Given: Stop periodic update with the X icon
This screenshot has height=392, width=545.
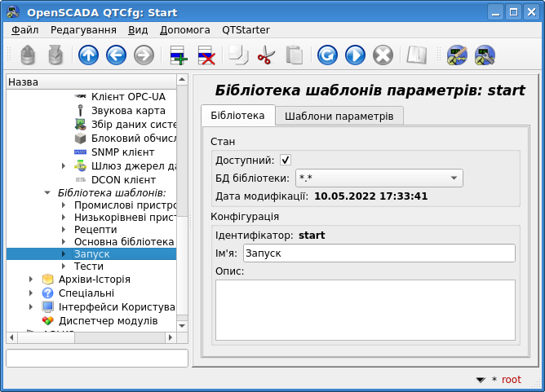Looking at the screenshot, I should tap(383, 55).
